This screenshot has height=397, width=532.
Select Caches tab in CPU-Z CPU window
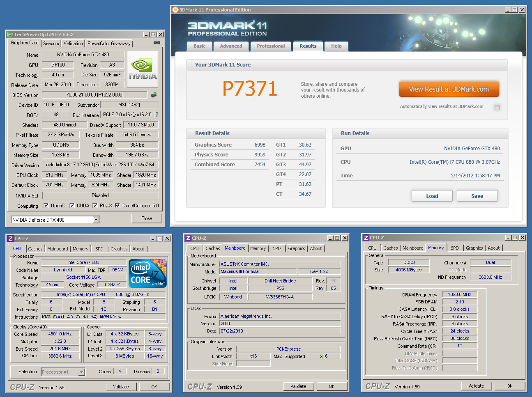click(x=35, y=249)
